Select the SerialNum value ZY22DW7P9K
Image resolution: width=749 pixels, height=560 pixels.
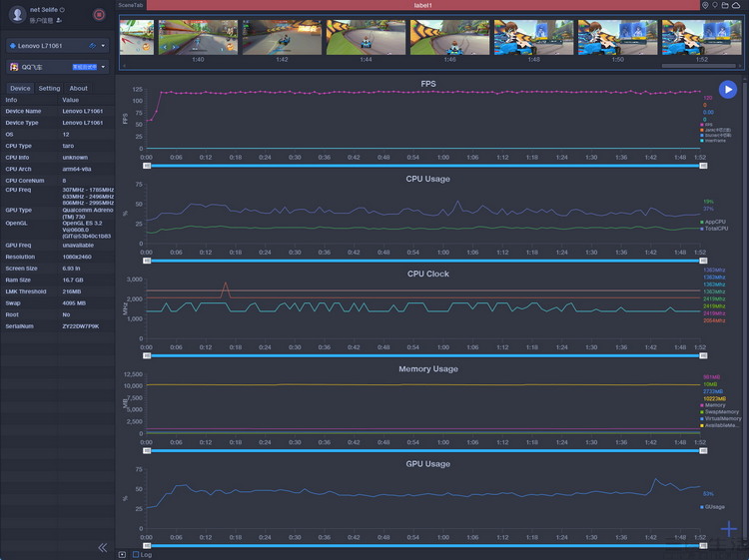[81, 326]
